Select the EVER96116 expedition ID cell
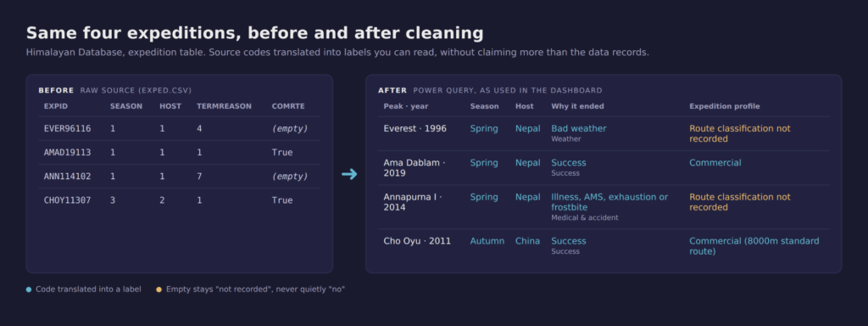This screenshot has width=868, height=326. click(68, 129)
